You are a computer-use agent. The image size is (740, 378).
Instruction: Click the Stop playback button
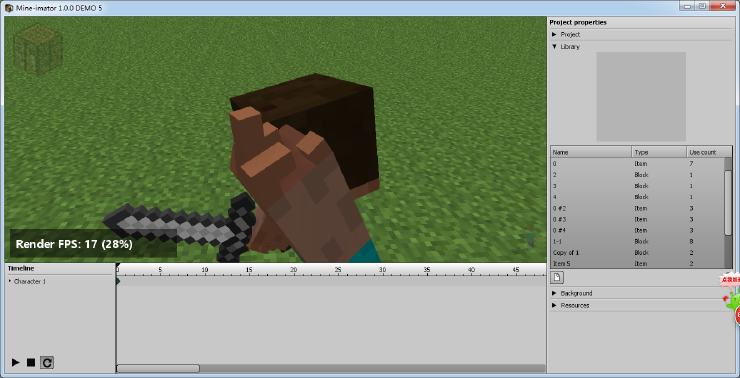(x=31, y=362)
